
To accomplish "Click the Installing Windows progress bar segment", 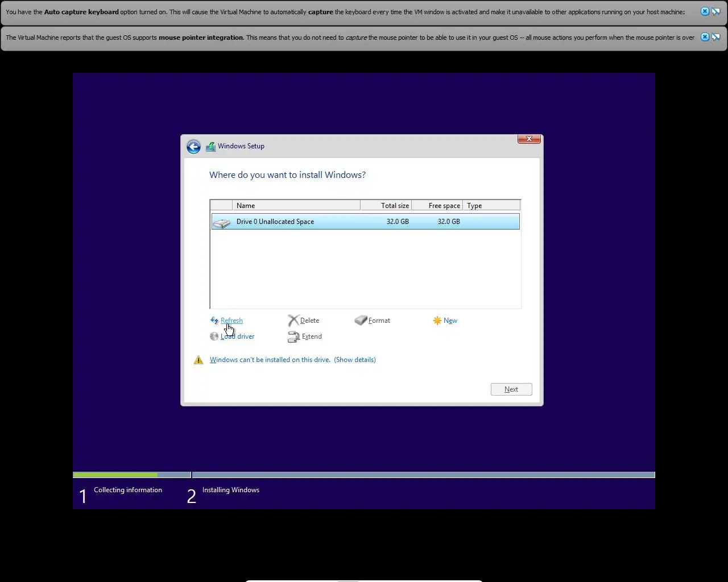I will (424, 475).
